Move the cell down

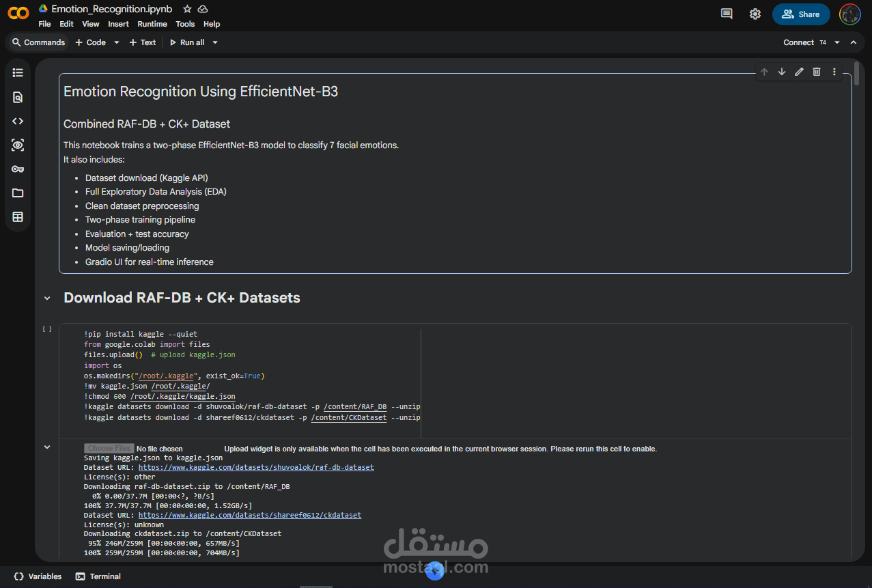pyautogui.click(x=782, y=72)
